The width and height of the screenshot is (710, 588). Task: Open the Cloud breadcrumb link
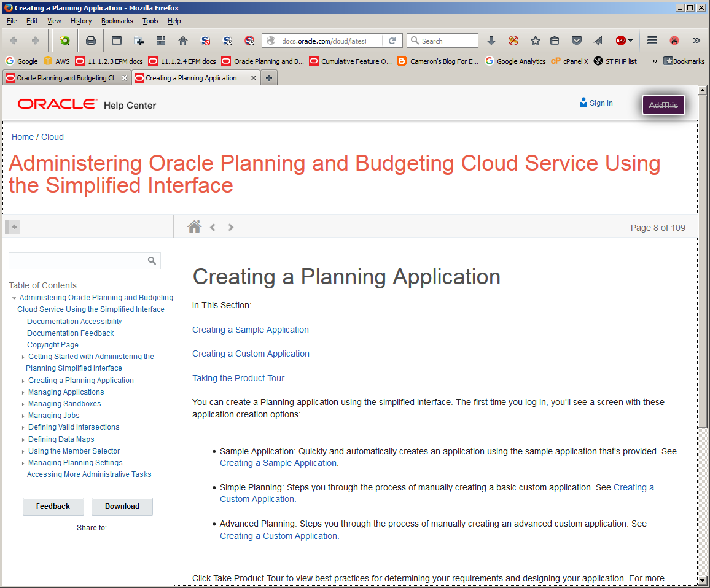(53, 137)
